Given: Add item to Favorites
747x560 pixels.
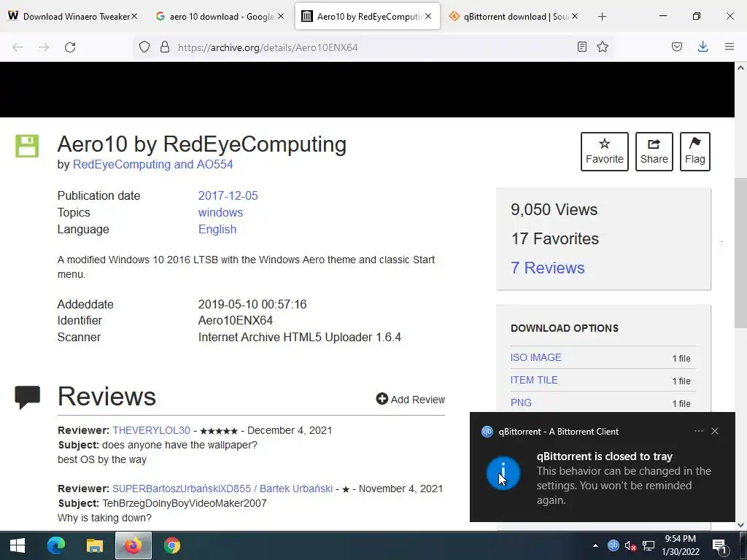Looking at the screenshot, I should (x=605, y=152).
